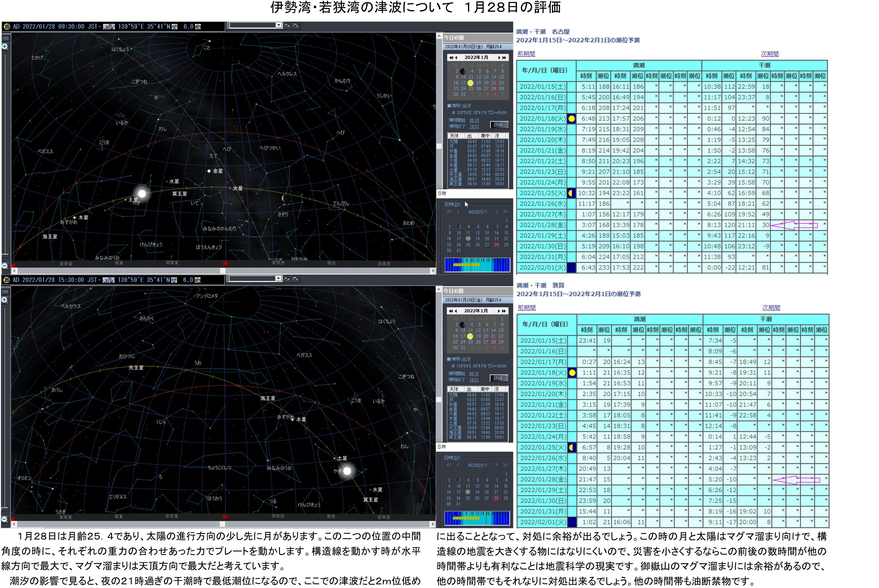Screen dimensions: 879x588
Task: Open the 前期間 link above the 敦賀 tide table
Action: (527, 308)
